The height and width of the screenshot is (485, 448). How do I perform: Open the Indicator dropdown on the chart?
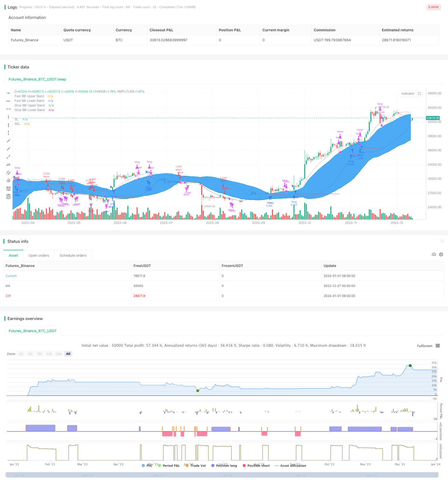point(411,93)
